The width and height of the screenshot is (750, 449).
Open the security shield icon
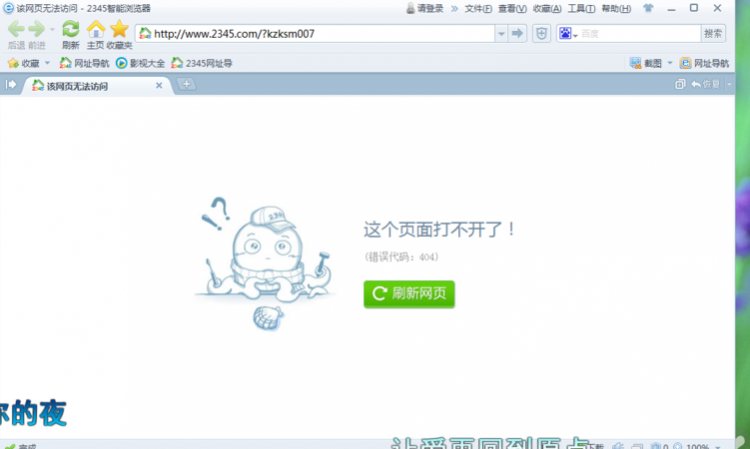(x=541, y=33)
